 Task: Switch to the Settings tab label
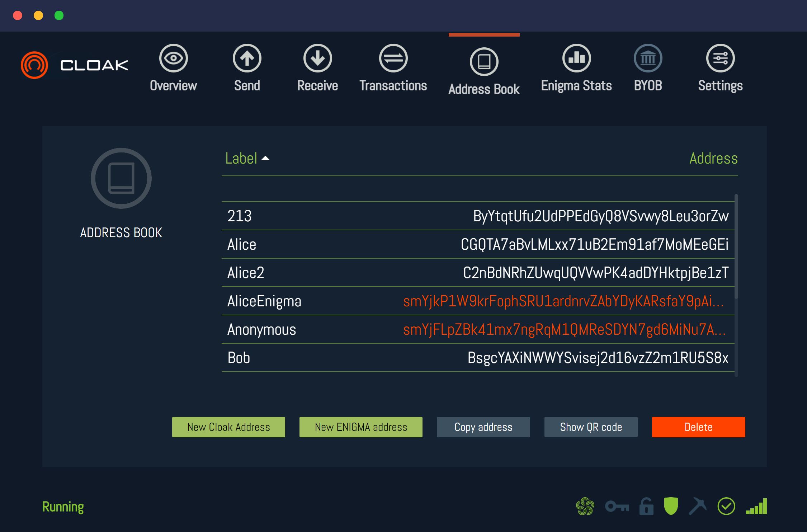tap(721, 86)
